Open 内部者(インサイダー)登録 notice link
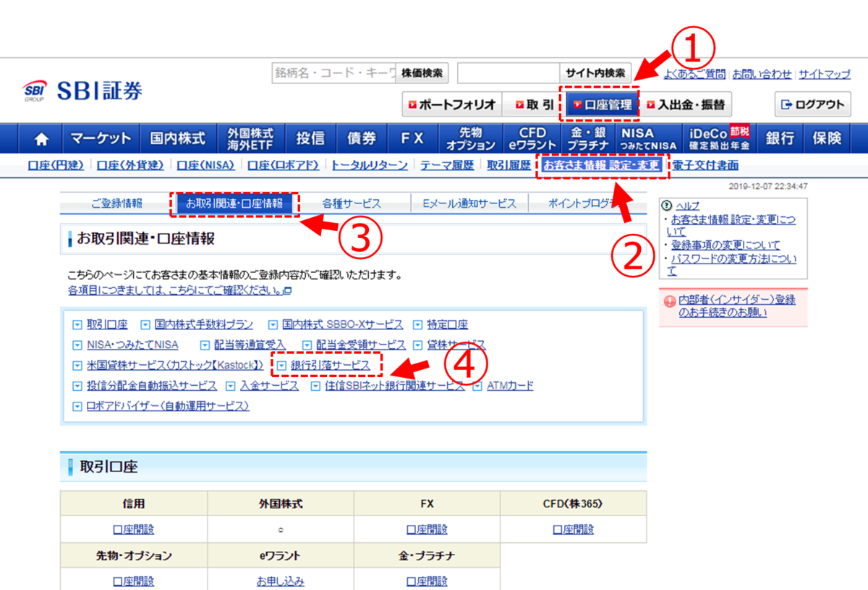868x590 pixels. 736,305
